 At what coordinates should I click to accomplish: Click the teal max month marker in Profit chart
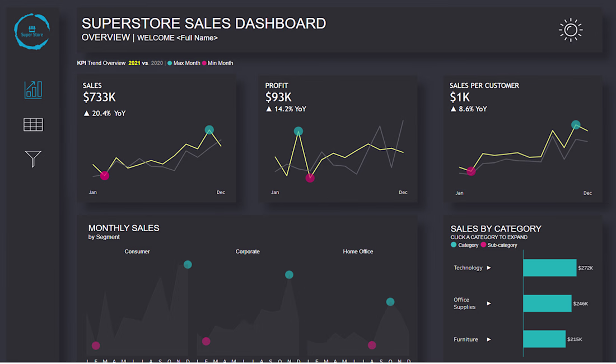[x=298, y=130]
